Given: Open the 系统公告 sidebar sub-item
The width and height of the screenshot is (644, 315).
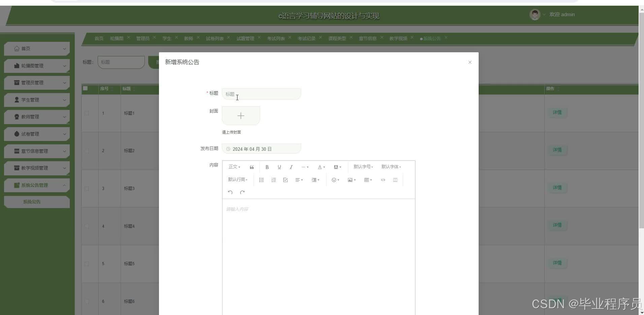Looking at the screenshot, I should click(x=37, y=202).
